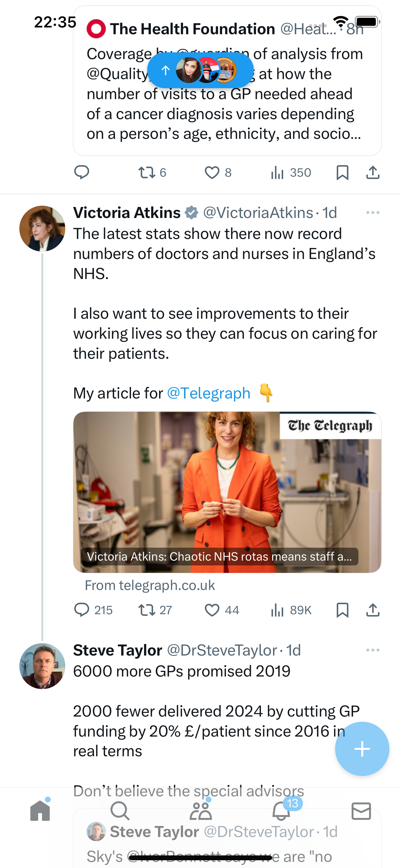This screenshot has height=868, width=401.
Task: Reply to Victoria Atkins tweet
Action: click(93, 610)
